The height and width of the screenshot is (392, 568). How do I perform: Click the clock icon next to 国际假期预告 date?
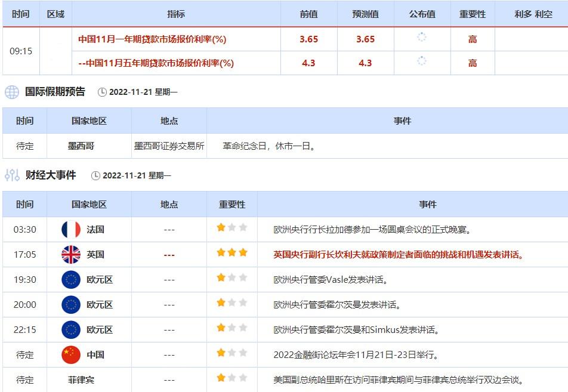(x=102, y=92)
